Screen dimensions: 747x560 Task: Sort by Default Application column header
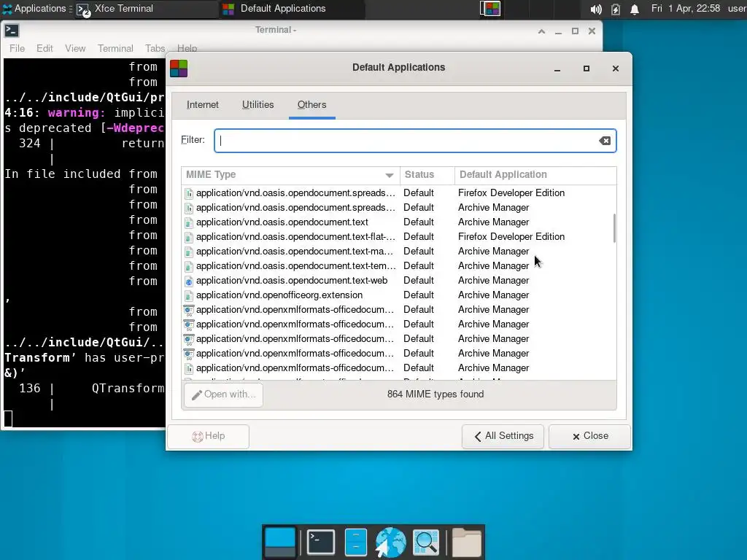point(535,175)
